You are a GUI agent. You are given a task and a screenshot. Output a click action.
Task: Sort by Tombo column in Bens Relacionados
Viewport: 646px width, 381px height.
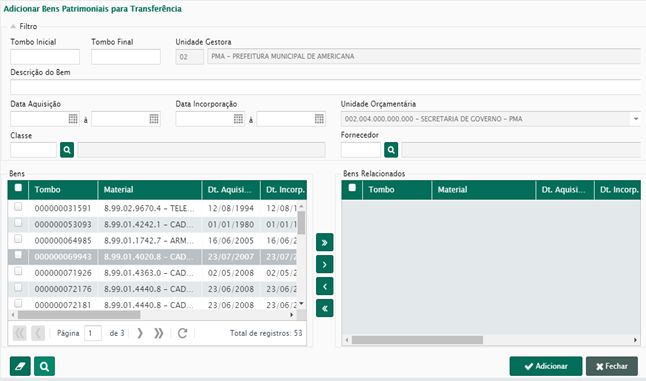coord(397,190)
